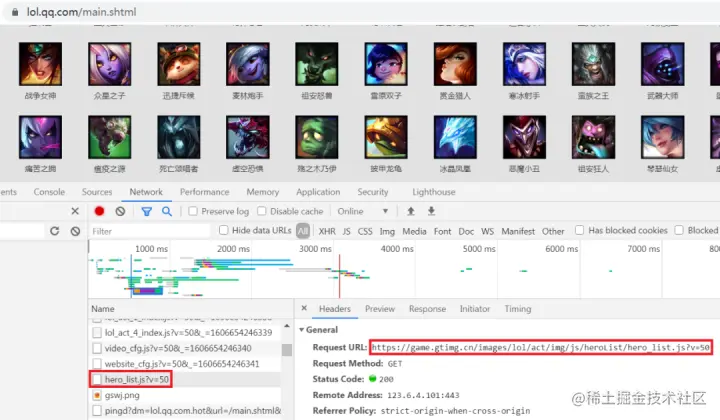Enable Preserve log checkbox
This screenshot has width=720, height=420.
[x=193, y=211]
